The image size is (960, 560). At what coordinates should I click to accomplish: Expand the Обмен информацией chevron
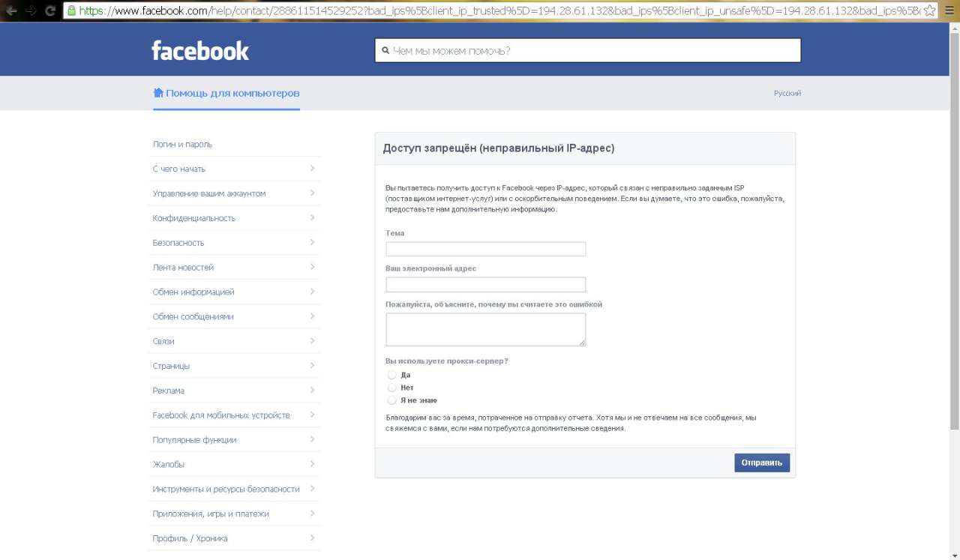pyautogui.click(x=311, y=292)
